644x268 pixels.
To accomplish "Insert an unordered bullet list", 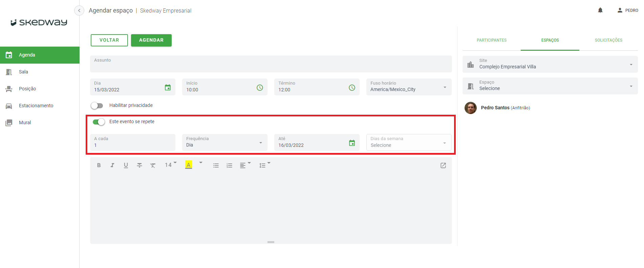I will click(x=216, y=165).
